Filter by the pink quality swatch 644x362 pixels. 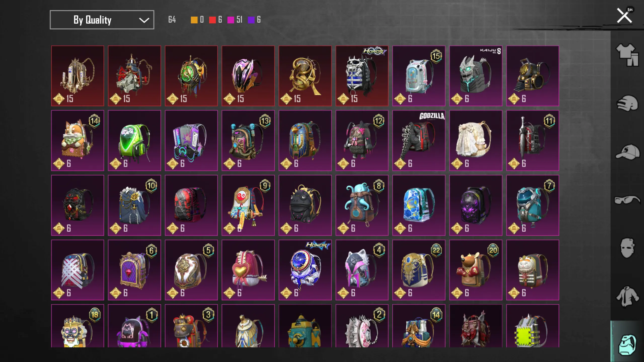231,20
